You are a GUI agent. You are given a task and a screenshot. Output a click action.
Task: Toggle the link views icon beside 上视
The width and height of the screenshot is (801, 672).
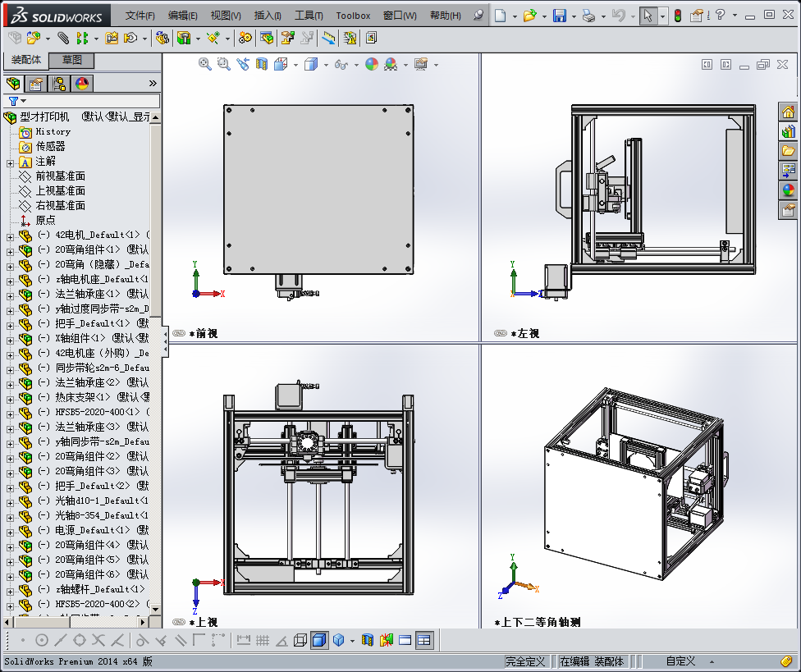click(179, 622)
